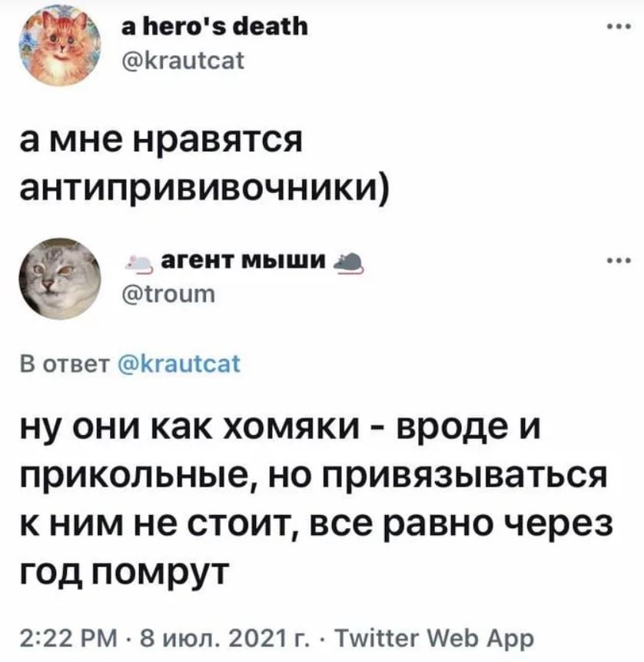Click "год помрут" line in reply

(124, 573)
